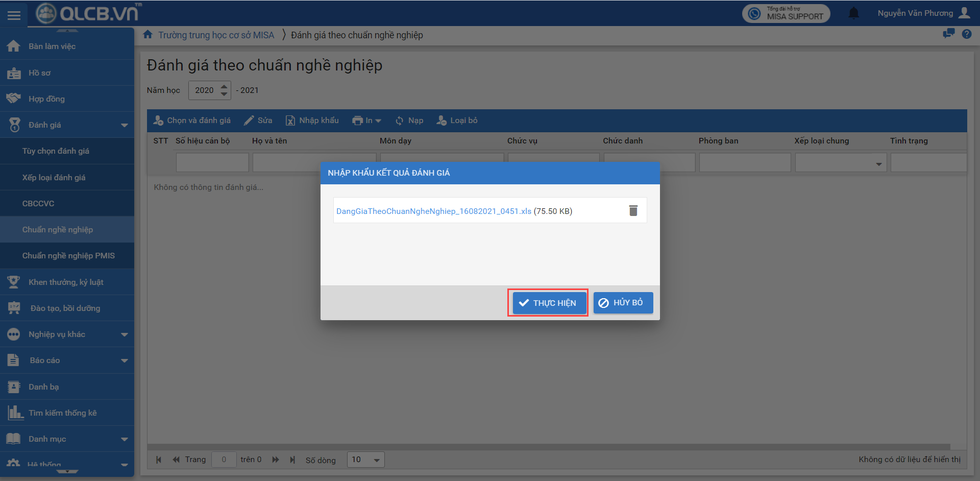Click the Nhập khẩu toolbar button

(312, 121)
